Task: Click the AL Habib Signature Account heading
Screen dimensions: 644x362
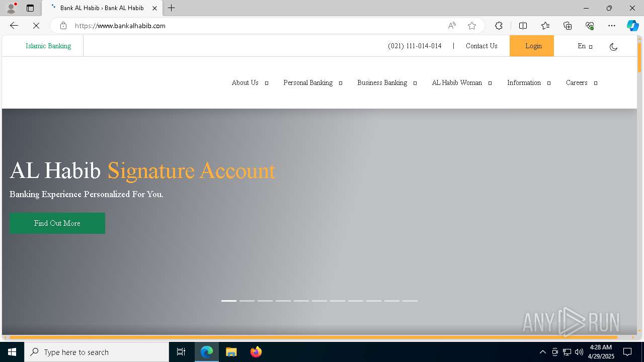Action: tap(142, 171)
